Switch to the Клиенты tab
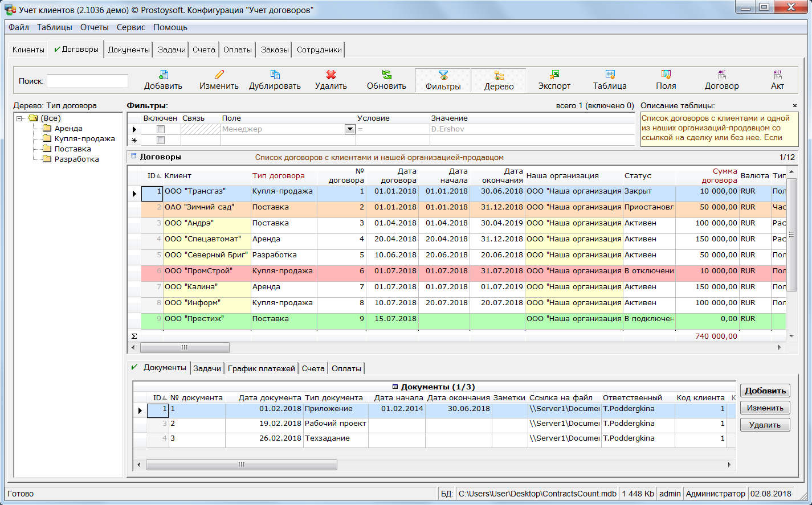This screenshot has height=505, width=812. (x=28, y=50)
